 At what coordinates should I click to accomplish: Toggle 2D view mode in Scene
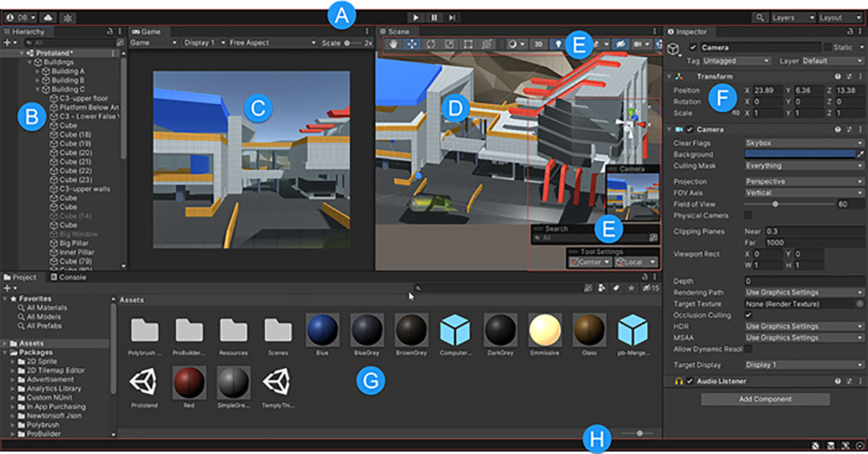click(x=538, y=44)
